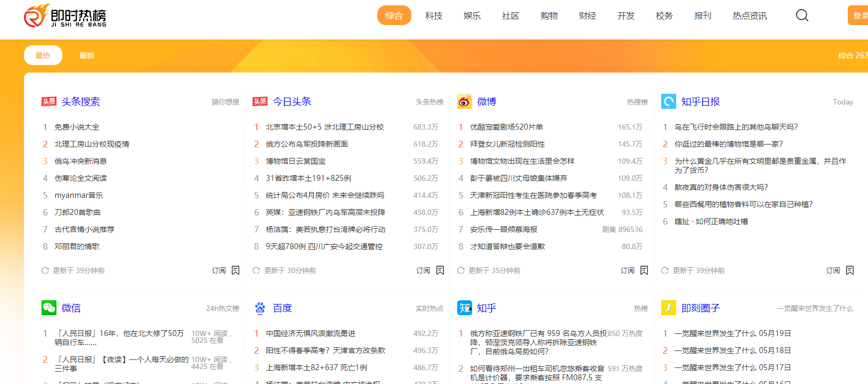Open '上海新增本土82+637 死亡1例' Baidu item
Screen dimensions: 868x384
(x=317, y=367)
